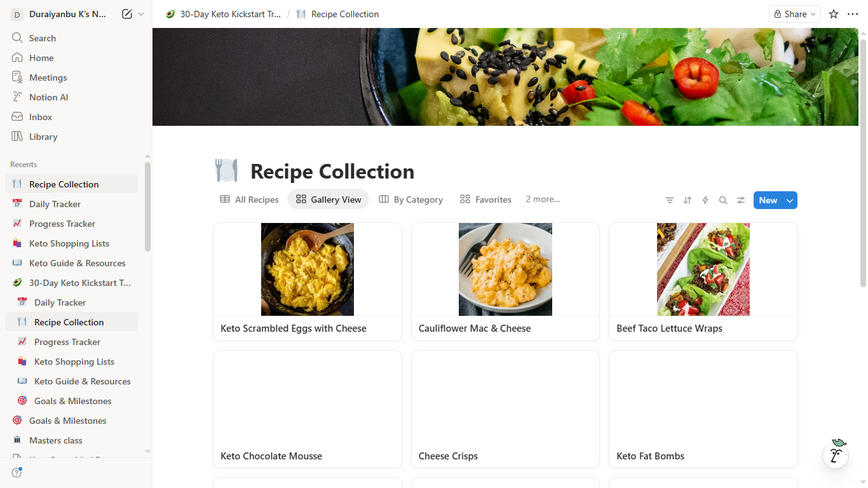Click the sidebar scrollbar's down arrow

[x=147, y=451]
